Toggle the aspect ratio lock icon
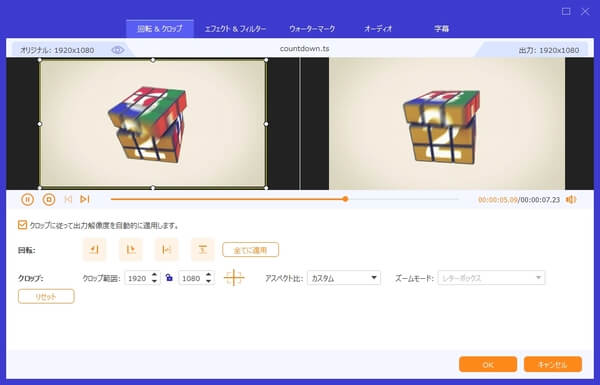600x385 pixels. [x=169, y=277]
